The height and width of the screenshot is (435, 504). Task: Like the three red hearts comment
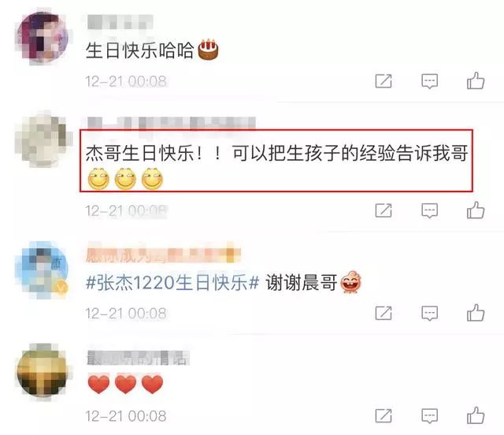pyautogui.click(x=476, y=415)
